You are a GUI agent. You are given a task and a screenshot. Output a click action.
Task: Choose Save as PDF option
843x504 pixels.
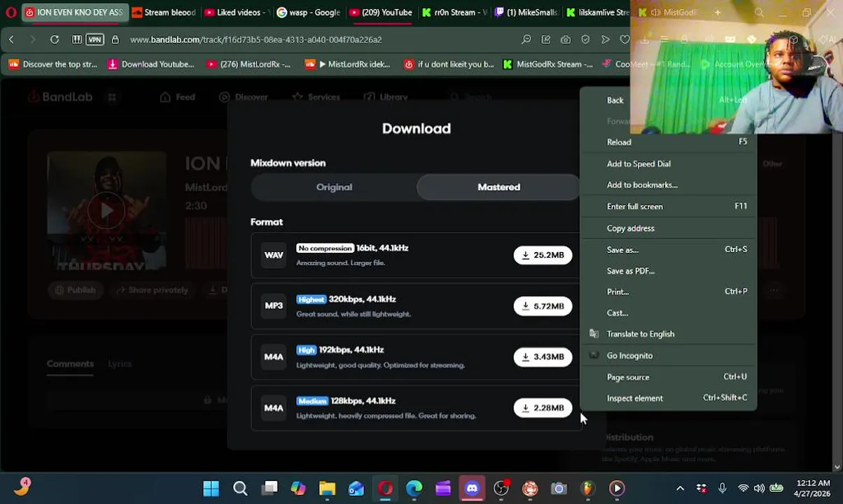tap(668, 271)
